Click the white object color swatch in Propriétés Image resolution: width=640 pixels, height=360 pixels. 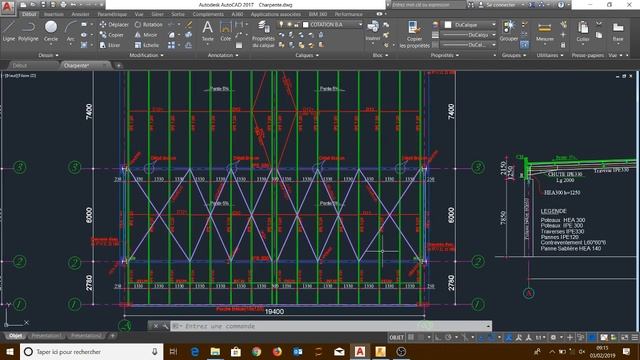coord(448,25)
